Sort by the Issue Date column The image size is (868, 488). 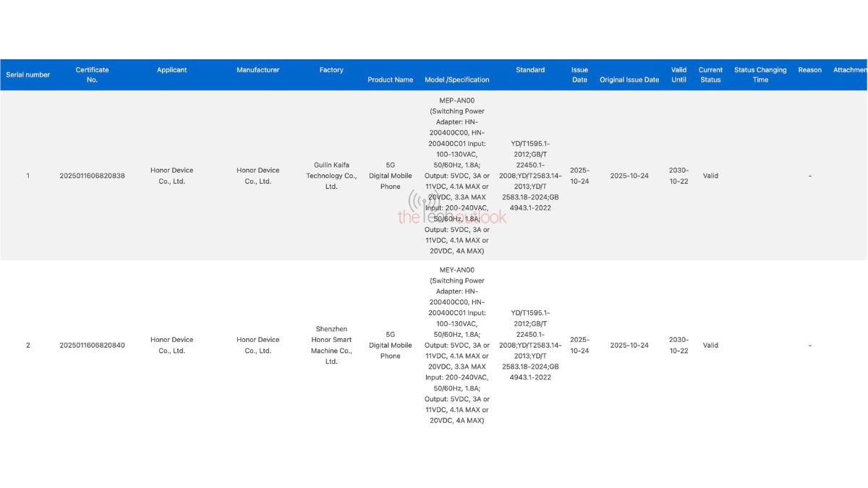[579, 74]
